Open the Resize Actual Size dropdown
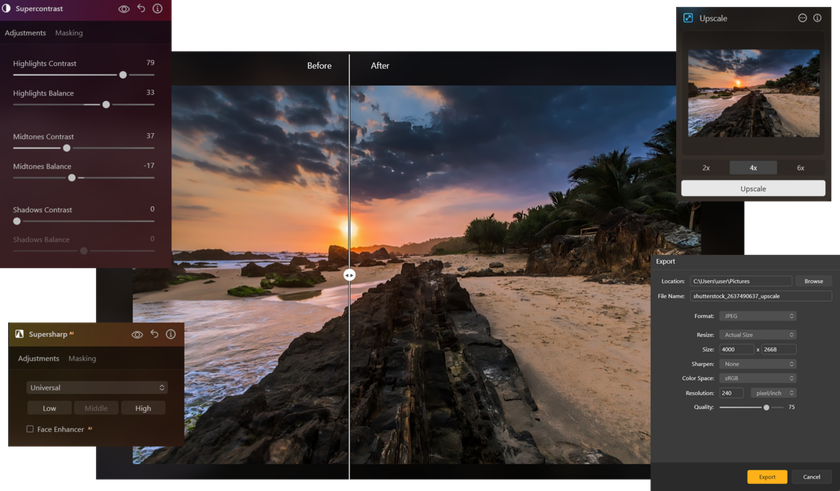The height and width of the screenshot is (491, 840). pyautogui.click(x=758, y=335)
